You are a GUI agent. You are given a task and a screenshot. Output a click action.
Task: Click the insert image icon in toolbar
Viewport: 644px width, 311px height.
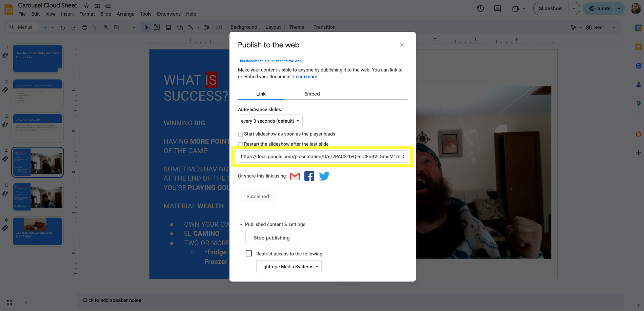(x=168, y=27)
